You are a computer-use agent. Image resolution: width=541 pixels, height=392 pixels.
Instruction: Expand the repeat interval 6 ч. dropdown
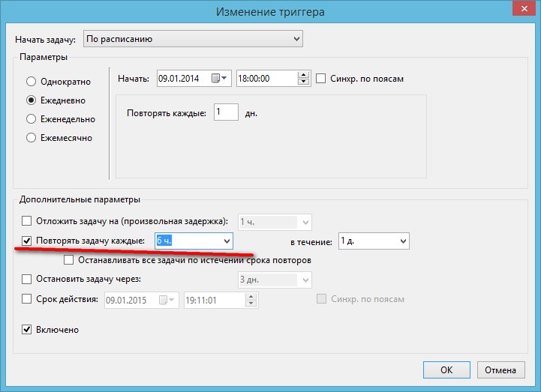pyautogui.click(x=227, y=241)
